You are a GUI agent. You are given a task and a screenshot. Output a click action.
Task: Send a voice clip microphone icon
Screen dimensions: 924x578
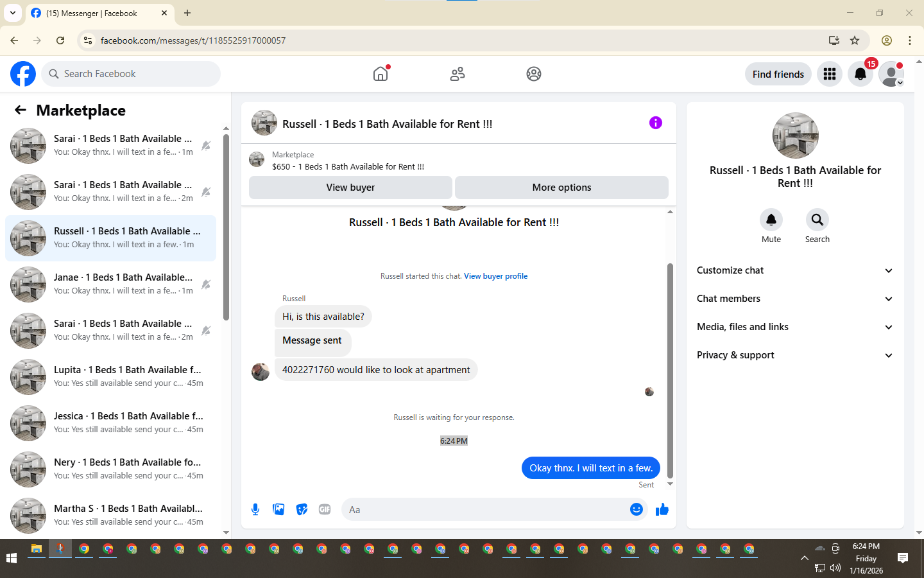(x=255, y=509)
